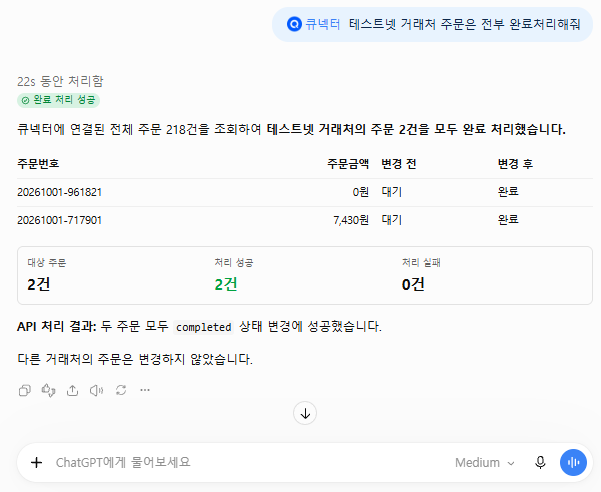Click the API 처리 결과 bold label
This screenshot has width=601, height=492.
click(x=57, y=327)
